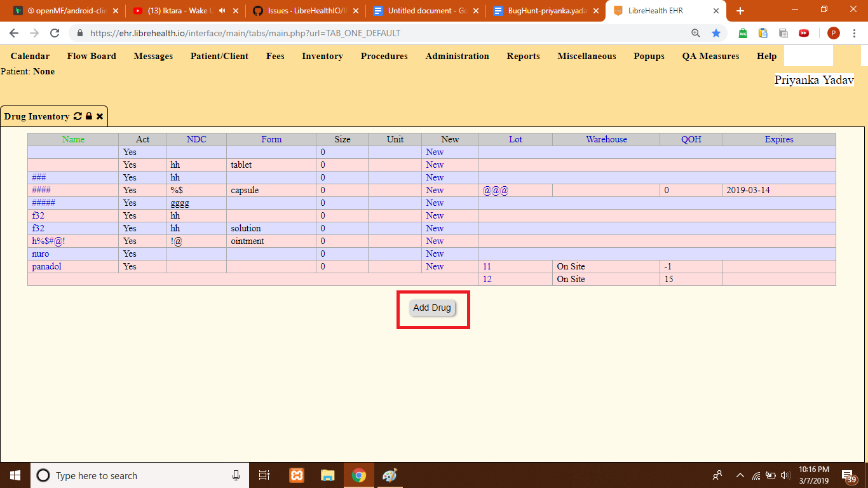Image resolution: width=868 pixels, height=488 pixels.
Task: Open Windows Start menu
Action: [x=15, y=475]
